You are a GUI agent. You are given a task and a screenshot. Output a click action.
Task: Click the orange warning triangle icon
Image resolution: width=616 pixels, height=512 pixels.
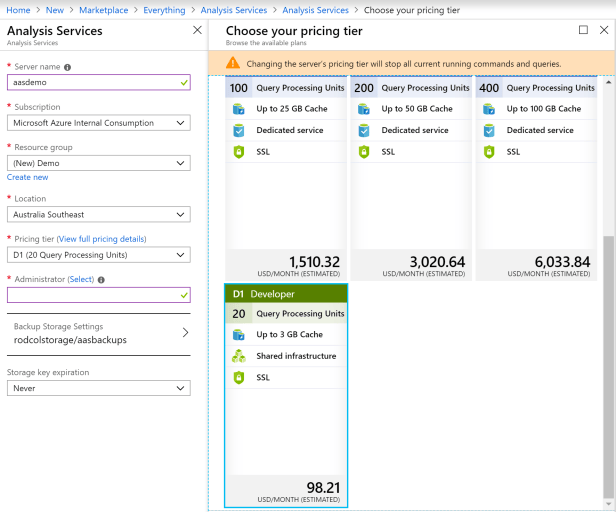click(233, 63)
